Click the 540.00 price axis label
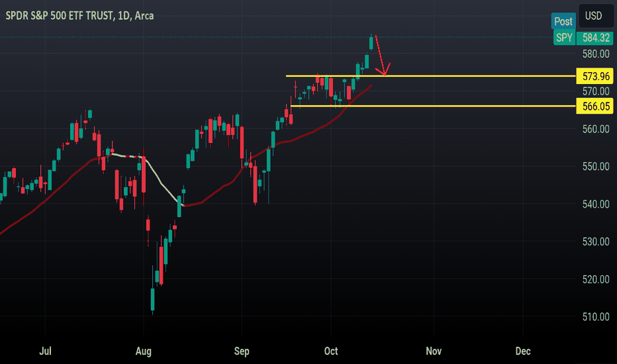This screenshot has width=617, height=364. pos(596,205)
